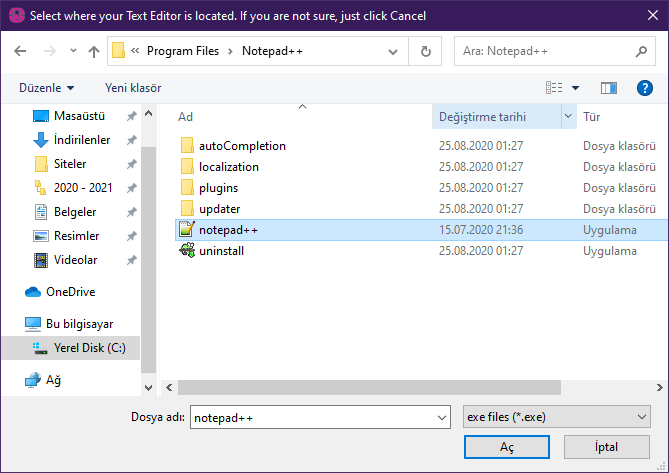Click the notepad++ application icon
Screen dimensions: 669x473
(187, 229)
